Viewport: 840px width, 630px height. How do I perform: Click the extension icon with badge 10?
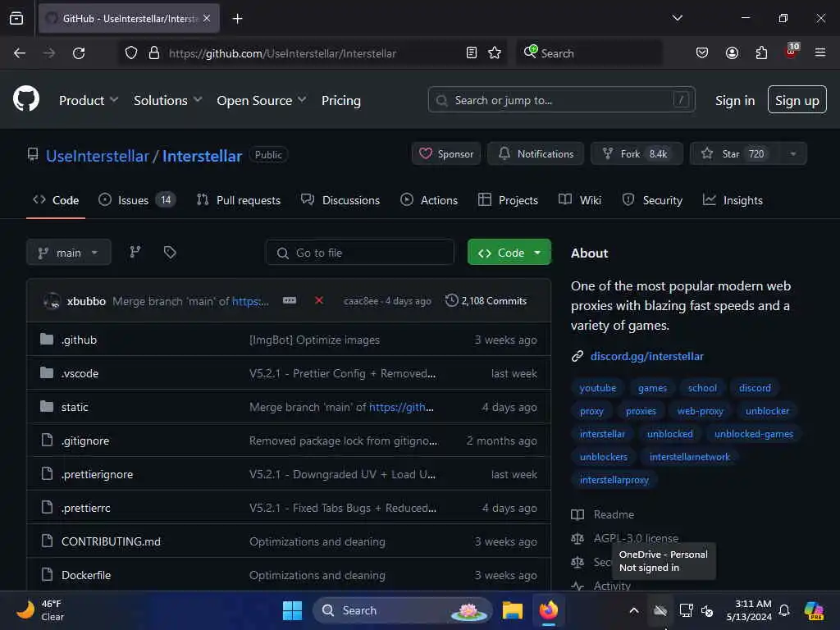792,52
